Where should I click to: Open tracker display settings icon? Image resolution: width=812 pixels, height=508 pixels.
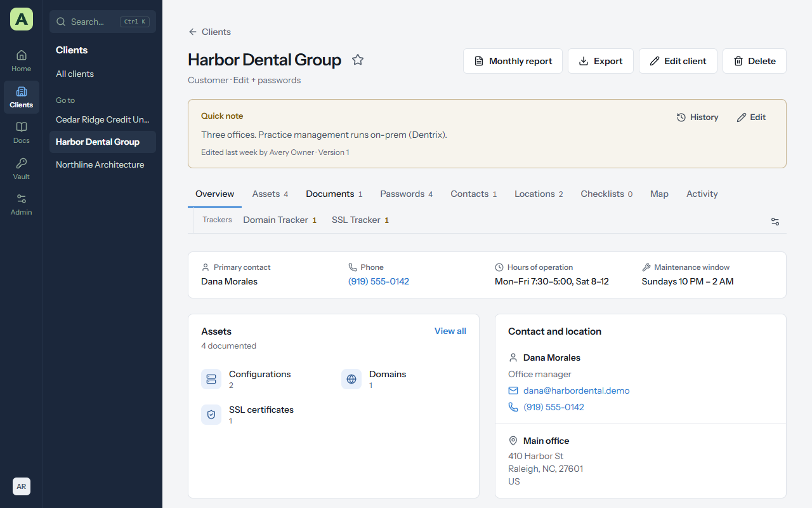point(775,222)
